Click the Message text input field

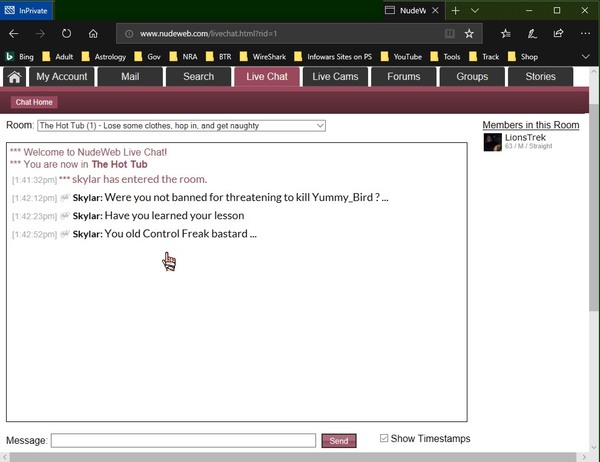point(183,440)
